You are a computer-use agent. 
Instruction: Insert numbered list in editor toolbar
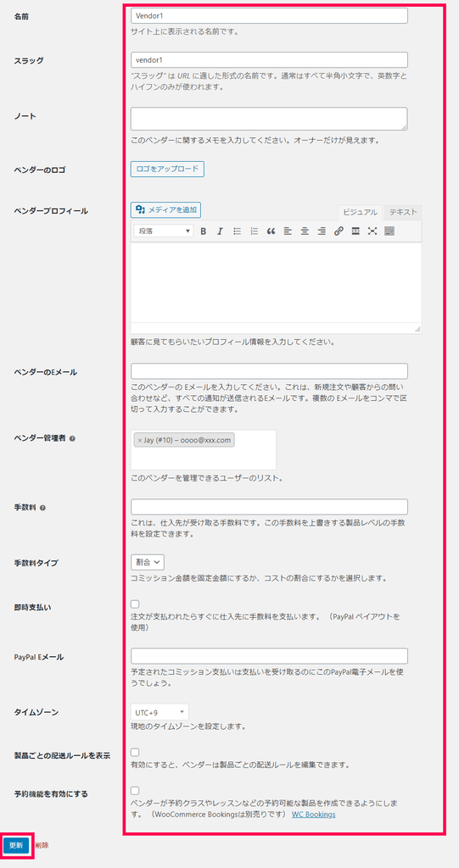click(x=254, y=231)
